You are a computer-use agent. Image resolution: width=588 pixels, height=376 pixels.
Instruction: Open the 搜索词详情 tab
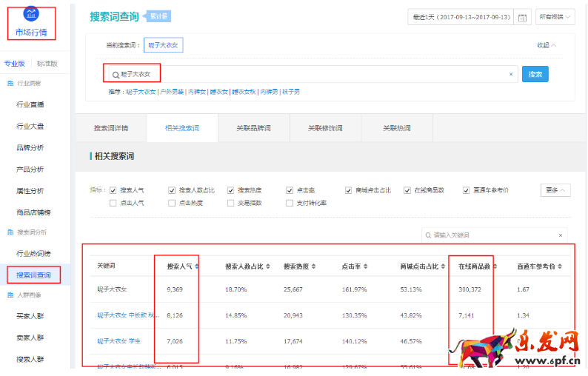[x=110, y=128]
